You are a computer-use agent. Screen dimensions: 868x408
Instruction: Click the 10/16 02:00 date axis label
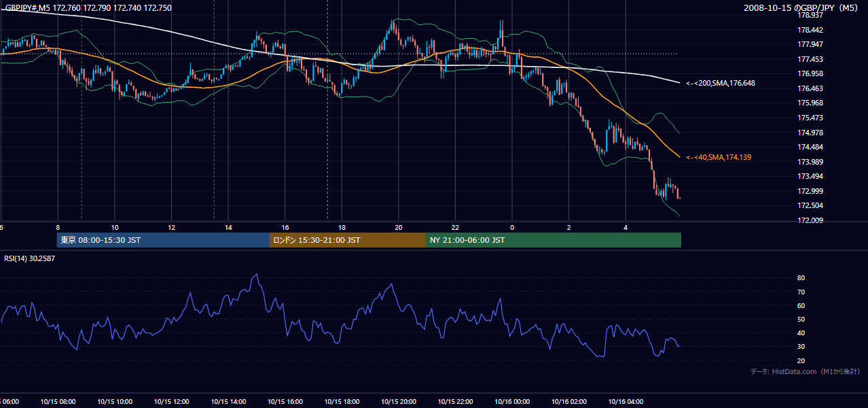(569, 402)
